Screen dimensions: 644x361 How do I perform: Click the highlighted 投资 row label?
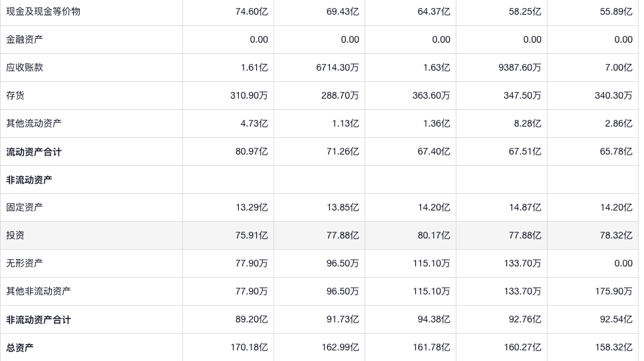coord(15,235)
